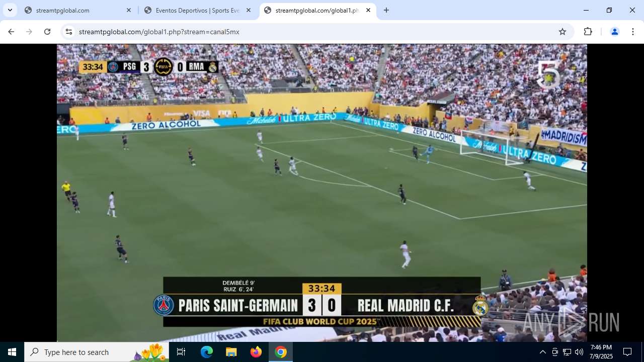
Task: Launch Firefox from the taskbar
Action: pos(256,352)
